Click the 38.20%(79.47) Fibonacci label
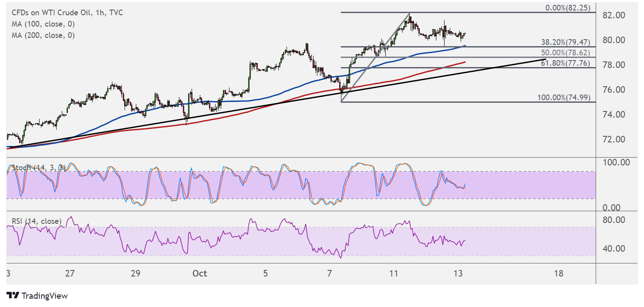The width and height of the screenshot is (644, 307). (565, 42)
